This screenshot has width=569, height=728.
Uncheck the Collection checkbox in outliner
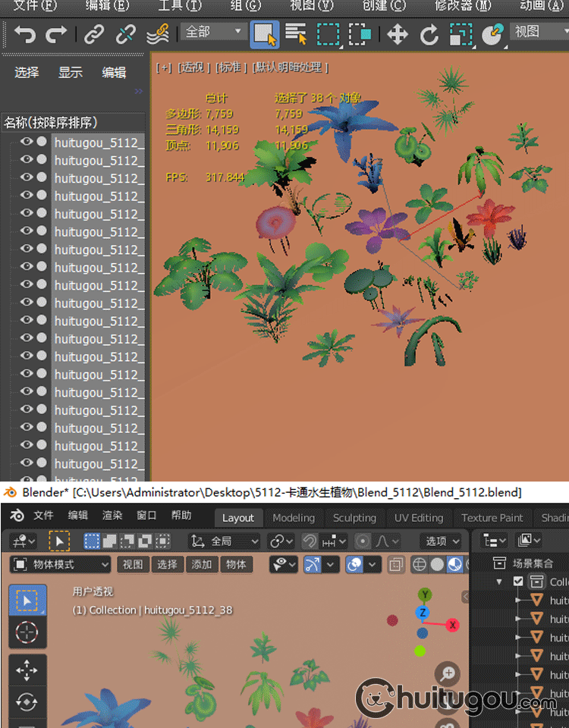click(518, 582)
